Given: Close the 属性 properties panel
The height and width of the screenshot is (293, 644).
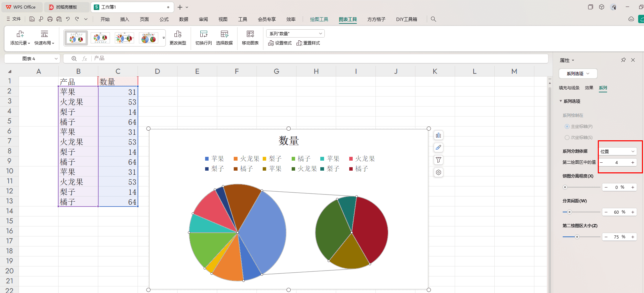Looking at the screenshot, I should pyautogui.click(x=633, y=60).
